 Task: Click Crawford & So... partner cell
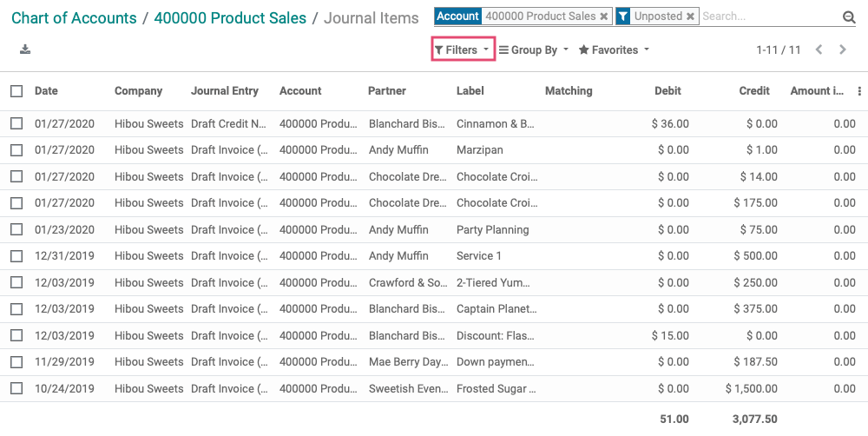pos(408,282)
